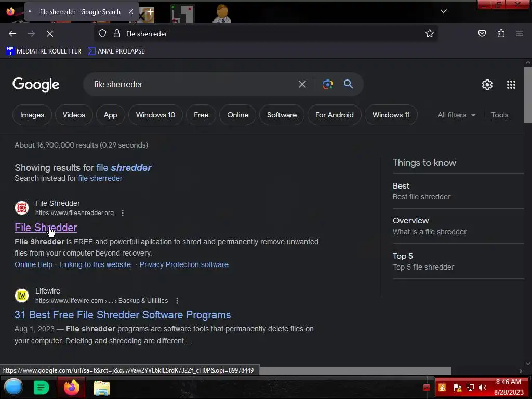Stop loading the page
The height and width of the screenshot is (399, 532).
50,34
